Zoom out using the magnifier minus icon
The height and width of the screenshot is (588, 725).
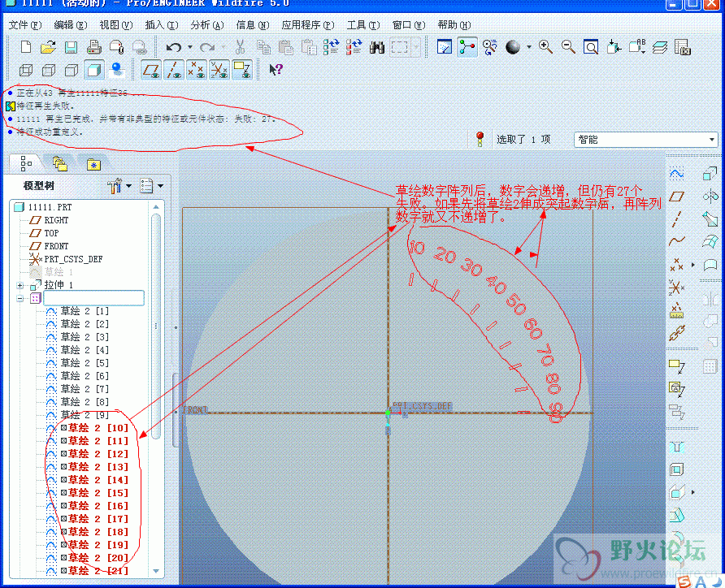click(x=568, y=46)
